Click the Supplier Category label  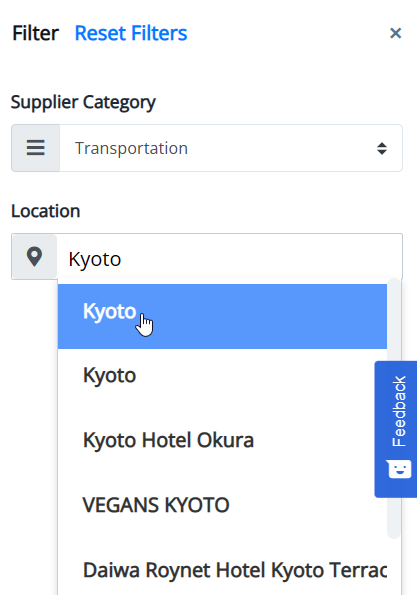83,102
